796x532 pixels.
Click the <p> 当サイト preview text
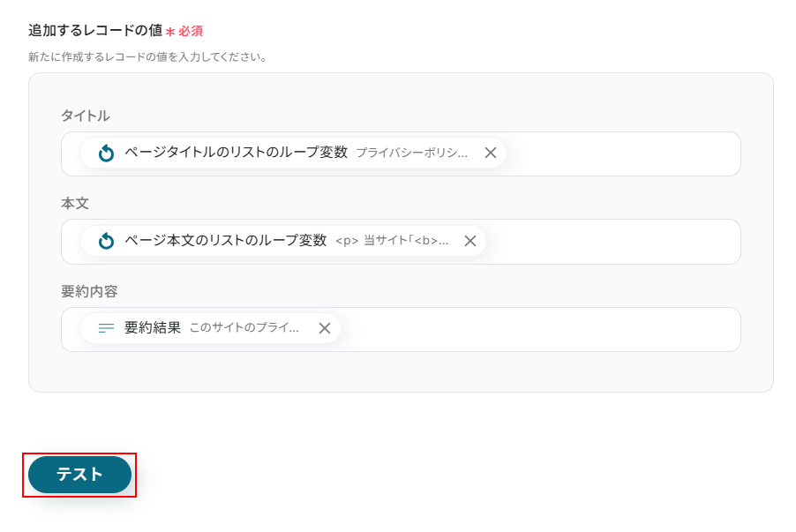pos(392,241)
